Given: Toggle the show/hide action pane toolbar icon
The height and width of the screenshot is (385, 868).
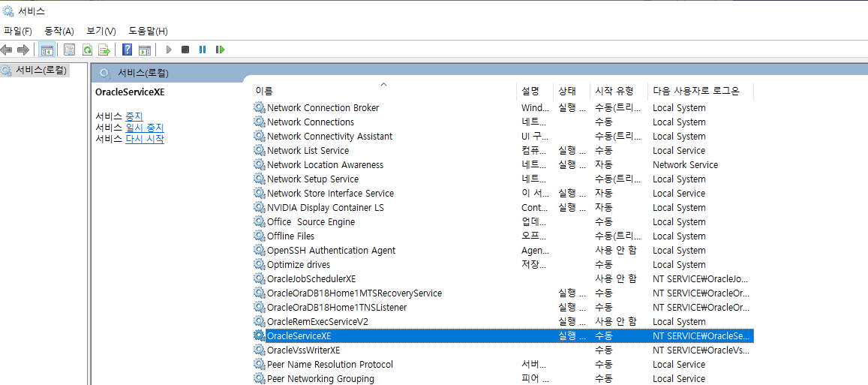Looking at the screenshot, I should pyautogui.click(x=145, y=50).
